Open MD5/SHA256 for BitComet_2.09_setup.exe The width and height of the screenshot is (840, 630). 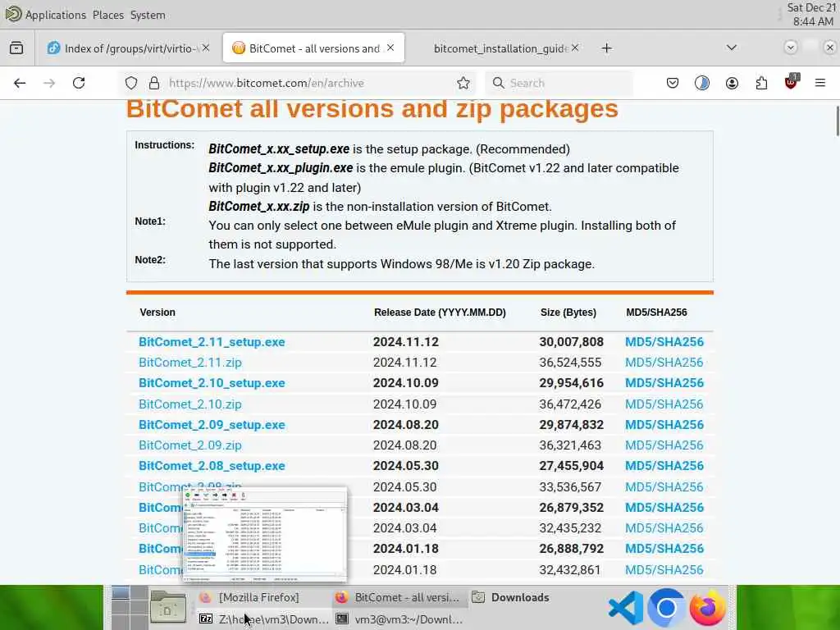coord(664,425)
